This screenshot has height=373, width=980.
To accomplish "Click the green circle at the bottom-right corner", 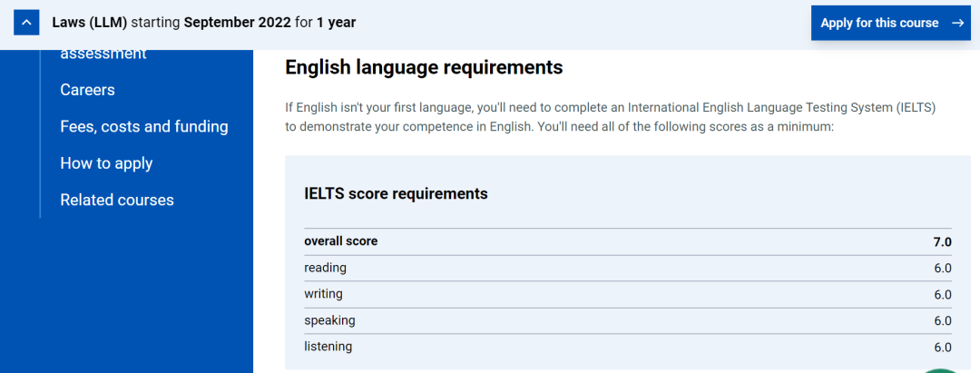I will coord(942,369).
